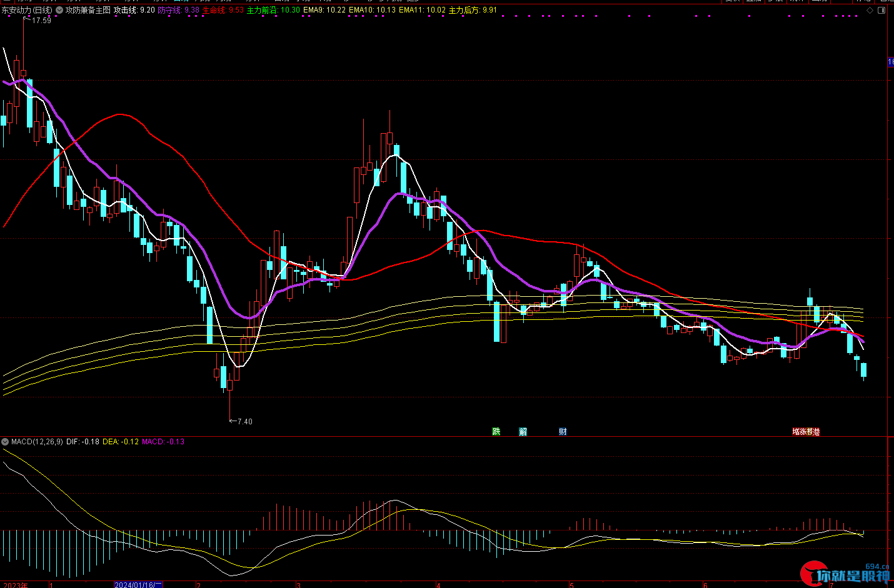This screenshot has height=588, width=894.
Task: Click the 跌 event marker below the chart
Action: coord(496,432)
